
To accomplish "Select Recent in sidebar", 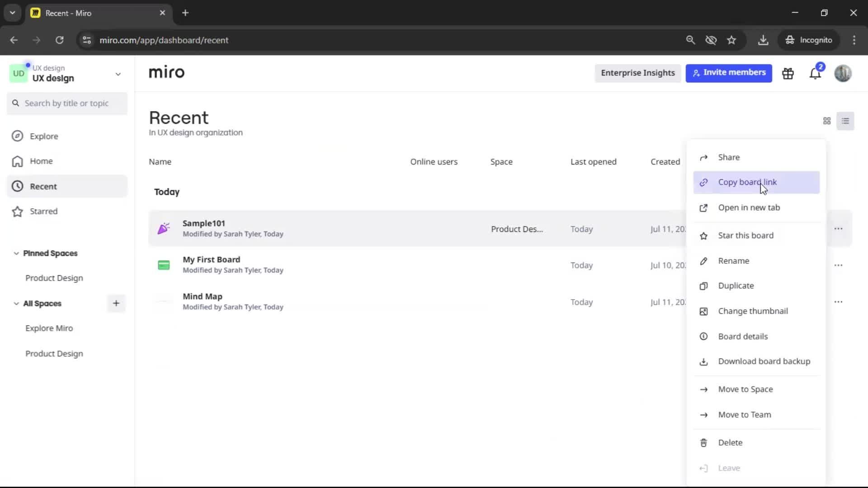I will pyautogui.click(x=67, y=186).
